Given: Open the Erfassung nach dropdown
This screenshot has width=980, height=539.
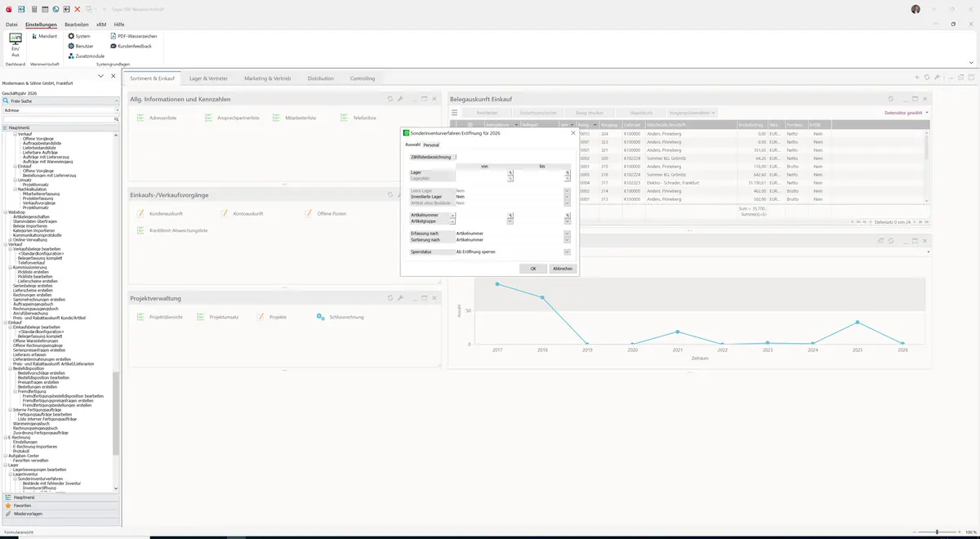Looking at the screenshot, I should pos(567,234).
